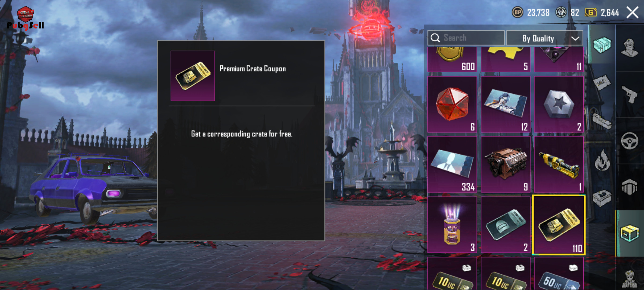Click the BP coin balance icon
This screenshot has height=290, width=644.
[x=518, y=12]
